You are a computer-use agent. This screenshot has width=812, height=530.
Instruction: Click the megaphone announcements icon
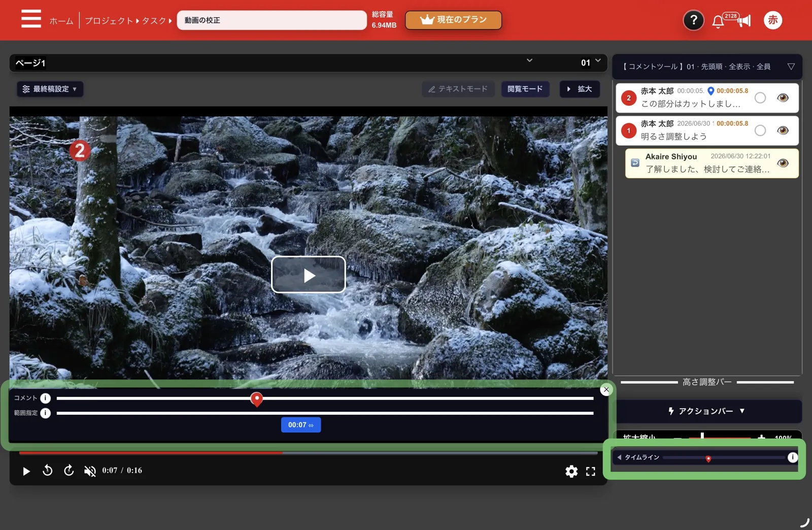744,21
